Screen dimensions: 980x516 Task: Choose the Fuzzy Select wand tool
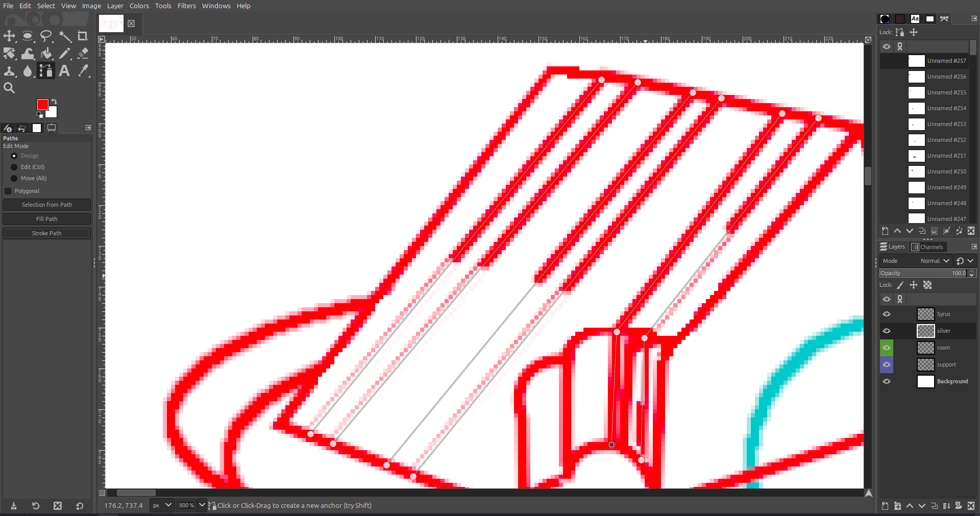pyautogui.click(x=65, y=36)
